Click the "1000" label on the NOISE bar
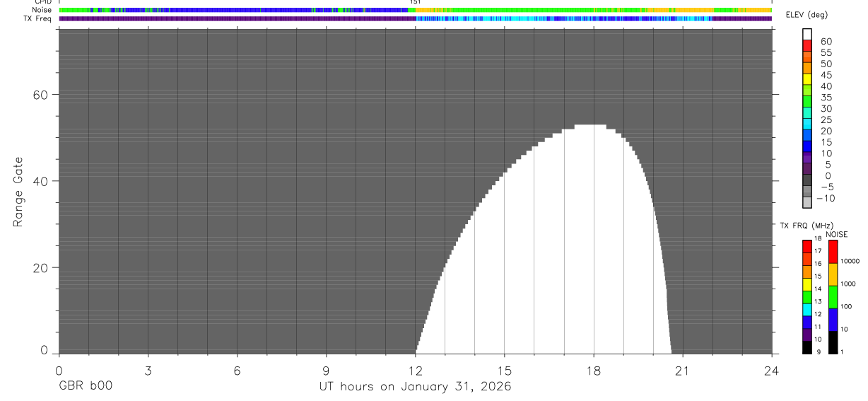 (x=848, y=284)
